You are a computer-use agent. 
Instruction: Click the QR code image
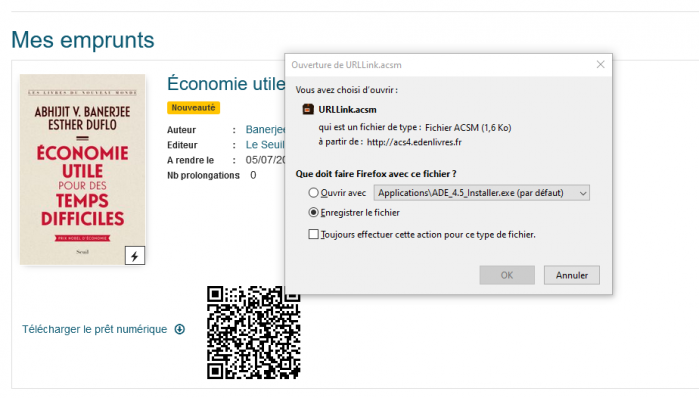click(x=253, y=332)
